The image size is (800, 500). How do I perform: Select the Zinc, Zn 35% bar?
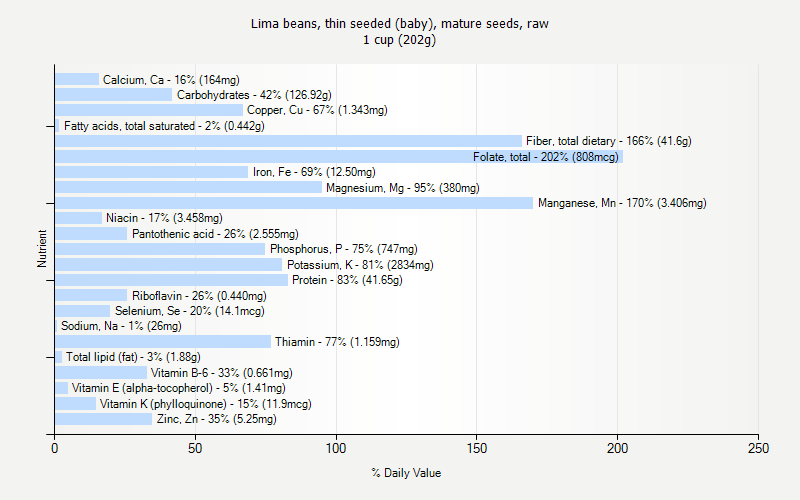click(104, 419)
